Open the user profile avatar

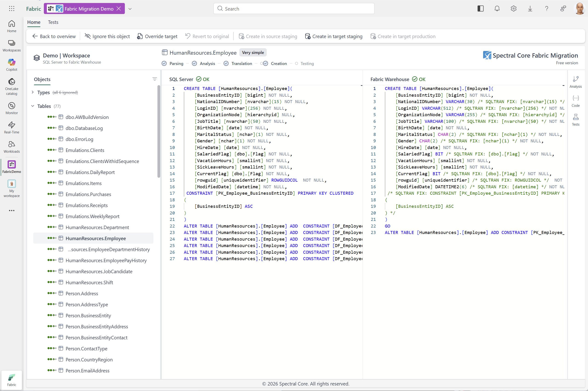(x=580, y=9)
